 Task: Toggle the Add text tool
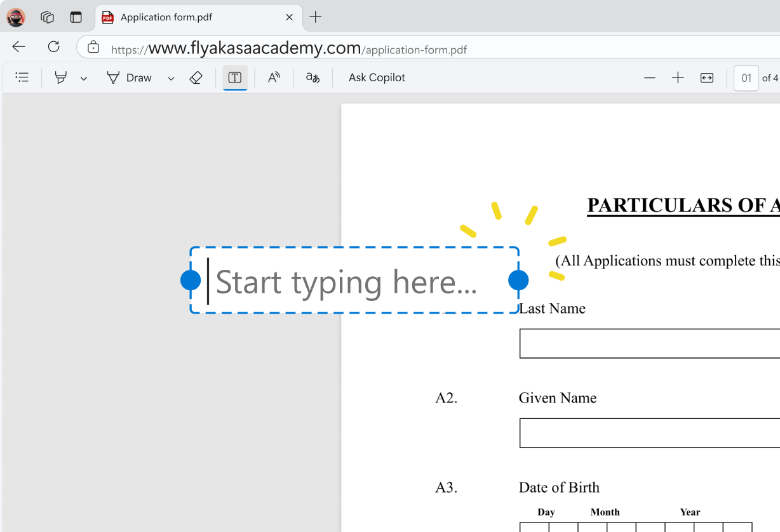(x=235, y=78)
